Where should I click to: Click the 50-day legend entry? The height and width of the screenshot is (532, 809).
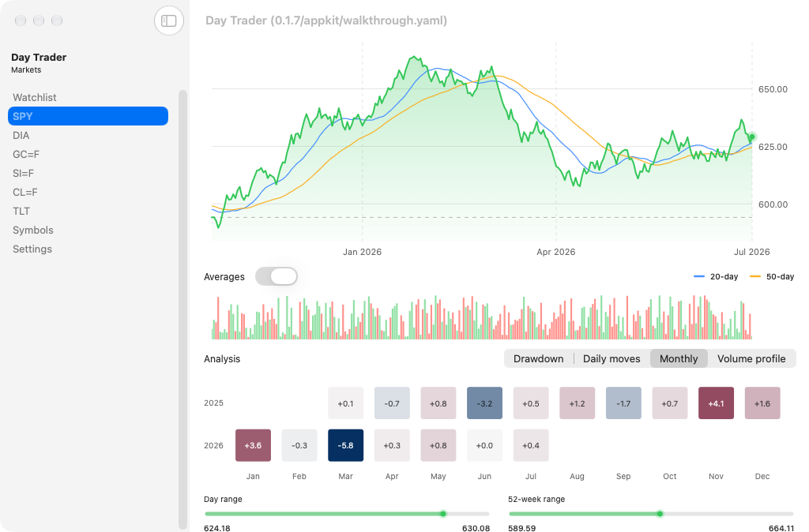[x=772, y=277]
